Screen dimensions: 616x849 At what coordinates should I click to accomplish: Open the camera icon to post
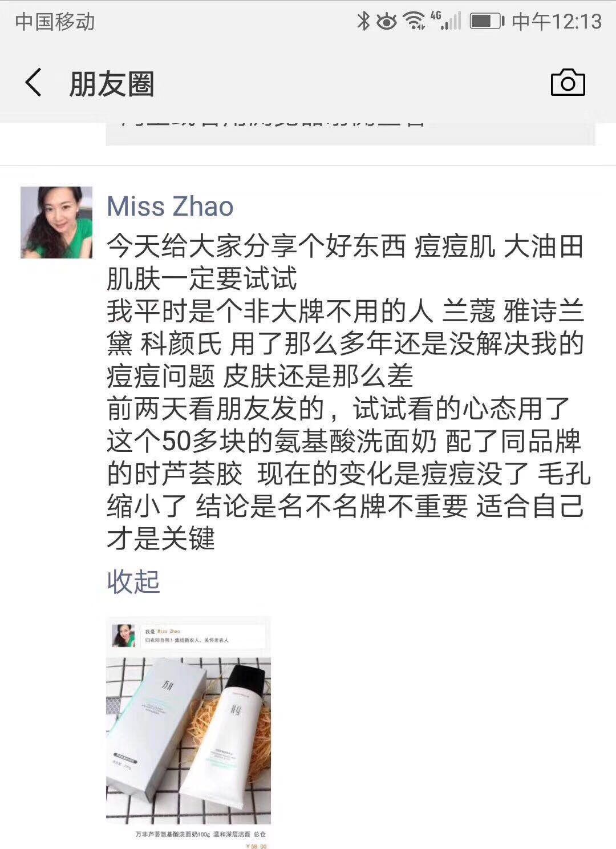point(568,82)
